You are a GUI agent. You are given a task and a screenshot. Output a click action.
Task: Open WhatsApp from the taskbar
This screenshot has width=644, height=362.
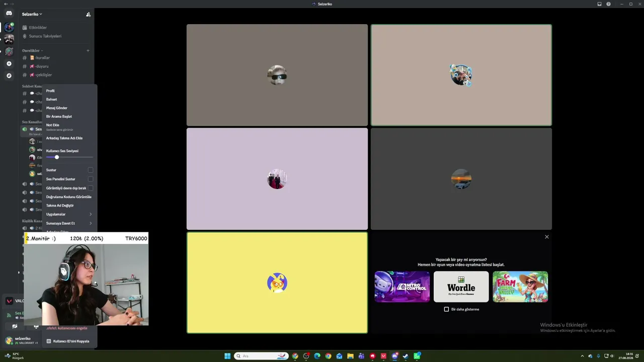(x=417, y=356)
